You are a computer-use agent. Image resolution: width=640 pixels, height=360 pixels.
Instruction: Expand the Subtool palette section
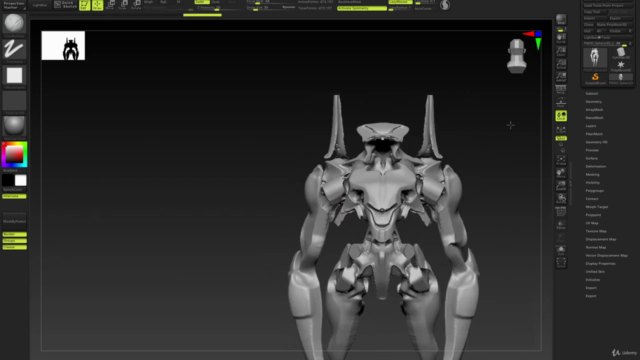[591, 94]
